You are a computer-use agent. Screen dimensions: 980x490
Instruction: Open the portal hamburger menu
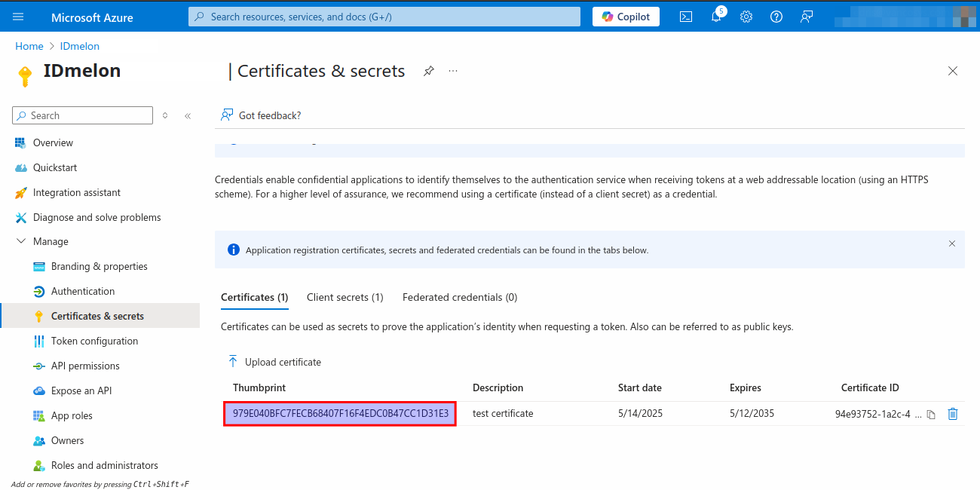[x=18, y=17]
